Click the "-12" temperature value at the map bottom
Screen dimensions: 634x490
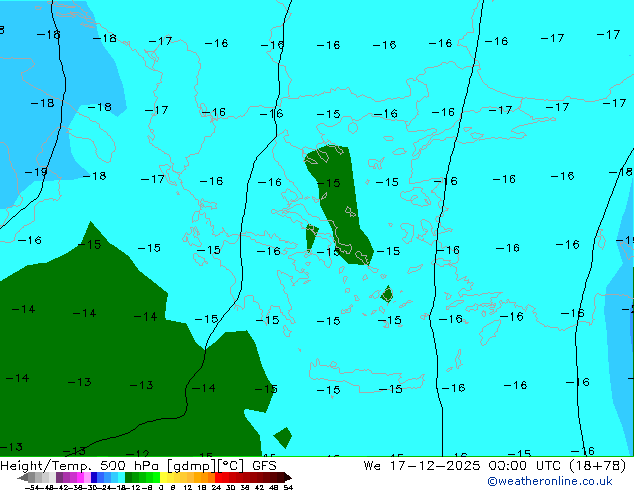tap(137, 453)
